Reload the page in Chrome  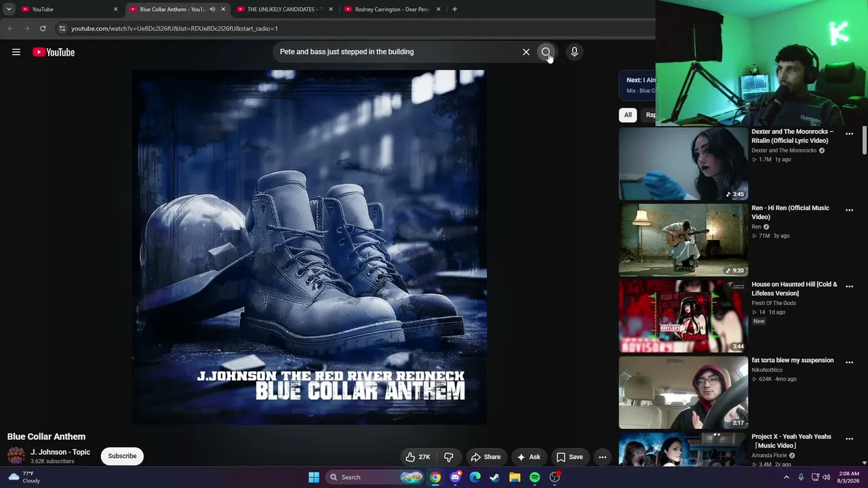43,28
